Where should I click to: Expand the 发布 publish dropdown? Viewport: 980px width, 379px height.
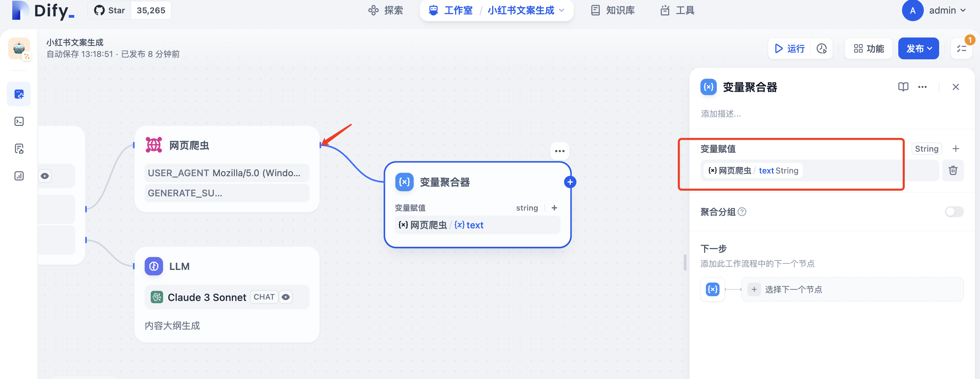pos(918,48)
